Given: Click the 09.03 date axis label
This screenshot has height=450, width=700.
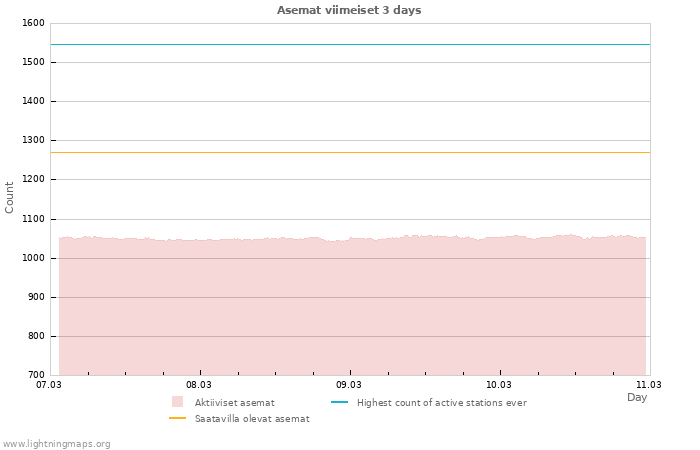Looking at the screenshot, I should click(349, 385).
